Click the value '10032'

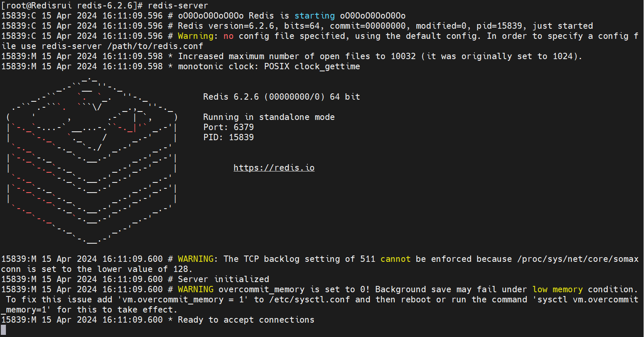point(403,56)
